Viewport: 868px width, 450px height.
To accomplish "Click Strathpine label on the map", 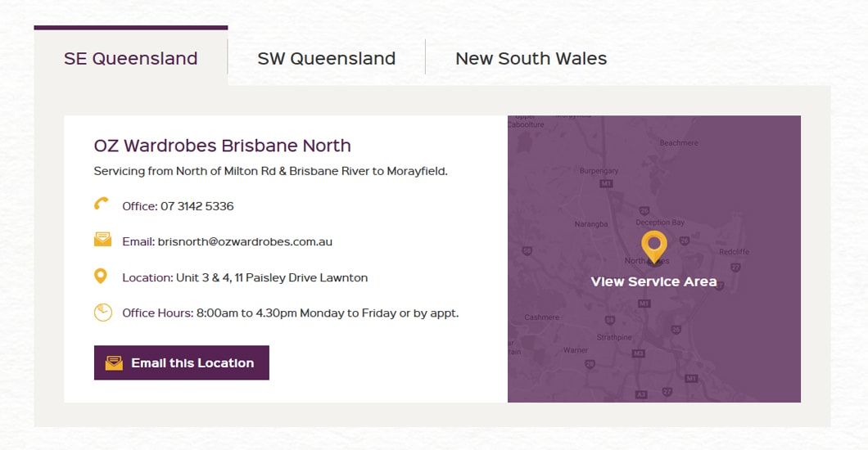I will pyautogui.click(x=614, y=337).
